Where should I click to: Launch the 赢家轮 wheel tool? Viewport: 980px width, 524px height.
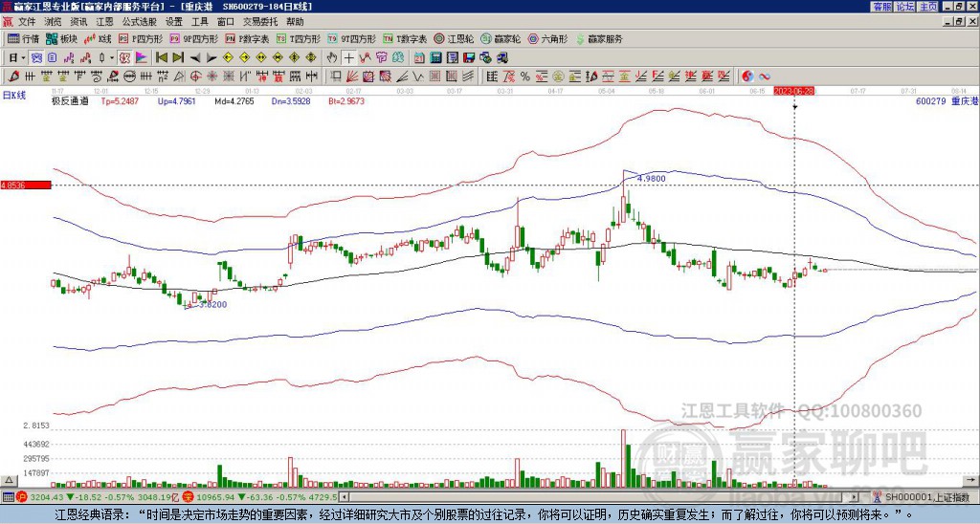click(501, 38)
